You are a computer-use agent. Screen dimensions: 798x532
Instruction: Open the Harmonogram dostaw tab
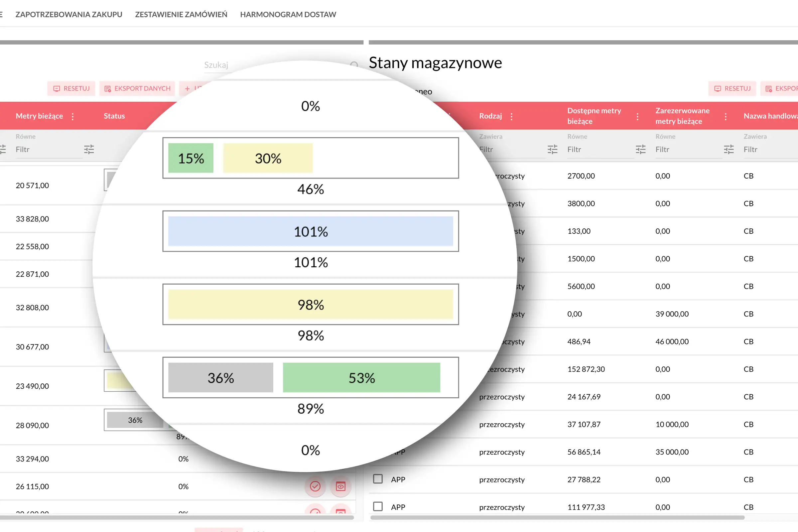click(x=288, y=15)
